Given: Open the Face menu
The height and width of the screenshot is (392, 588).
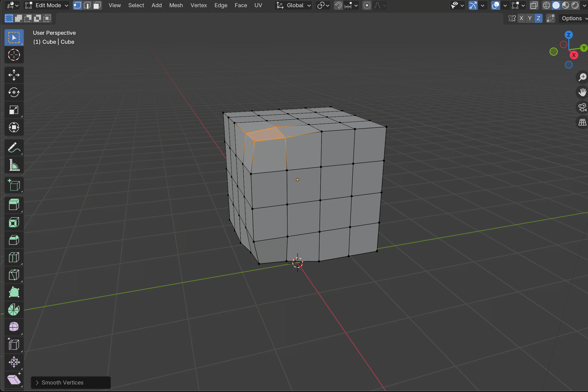Looking at the screenshot, I should [x=241, y=5].
